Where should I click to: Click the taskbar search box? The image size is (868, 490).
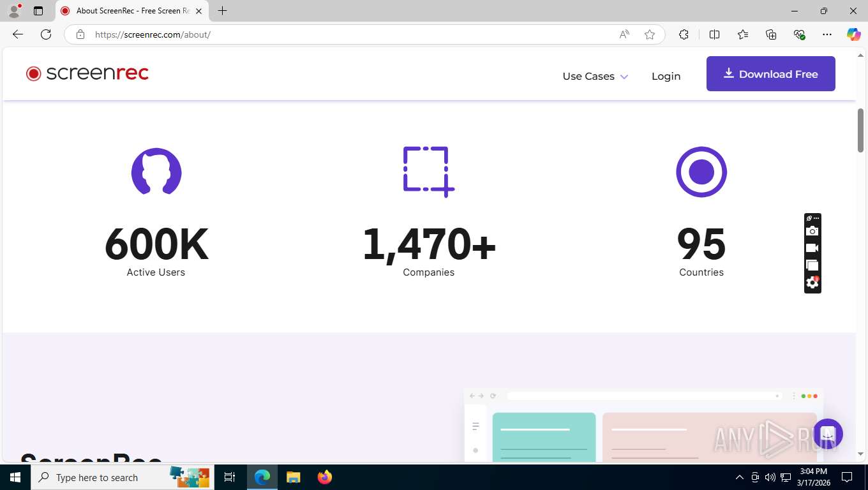[x=121, y=477]
